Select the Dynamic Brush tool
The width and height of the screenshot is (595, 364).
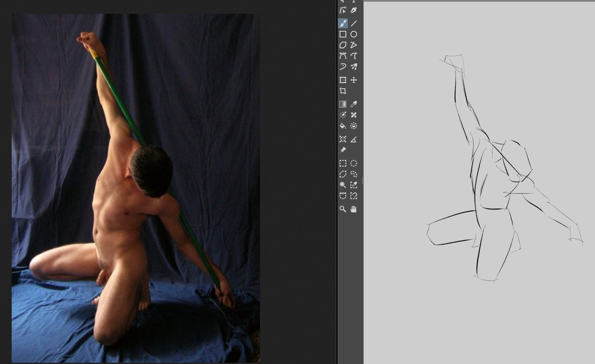(343, 67)
